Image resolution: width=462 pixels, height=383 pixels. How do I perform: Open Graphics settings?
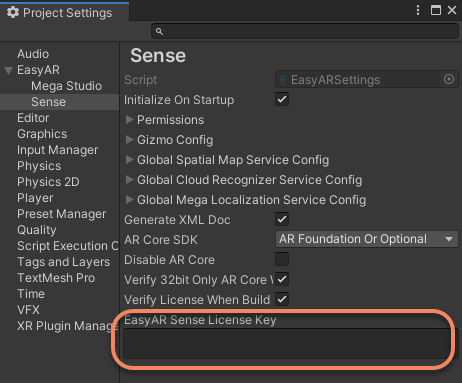coord(42,134)
